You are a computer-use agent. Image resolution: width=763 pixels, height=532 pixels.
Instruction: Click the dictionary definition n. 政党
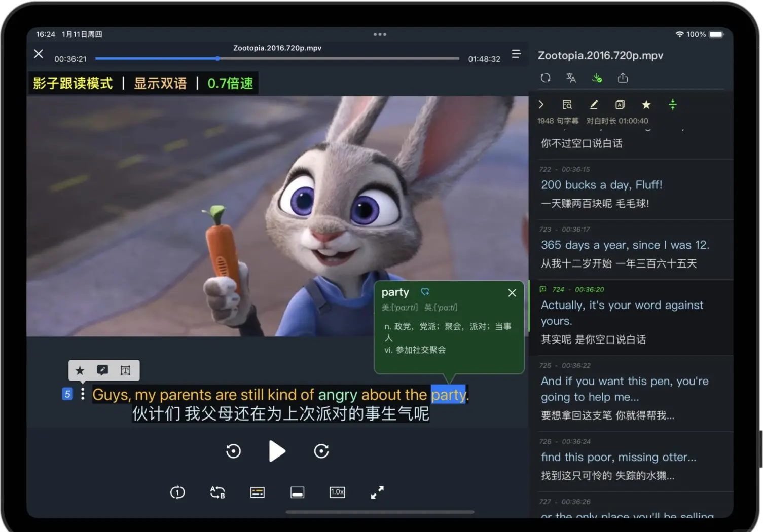(448, 332)
